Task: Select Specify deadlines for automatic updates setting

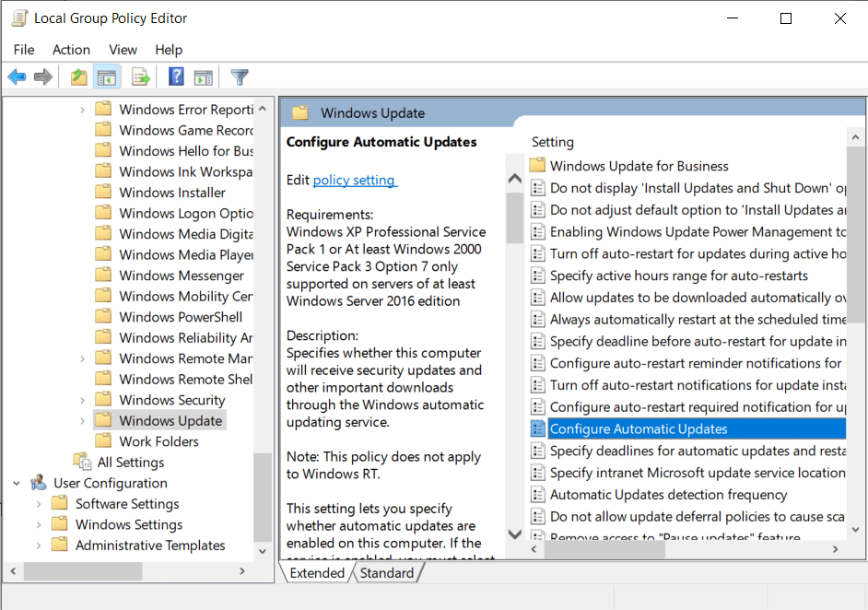Action: click(x=697, y=451)
